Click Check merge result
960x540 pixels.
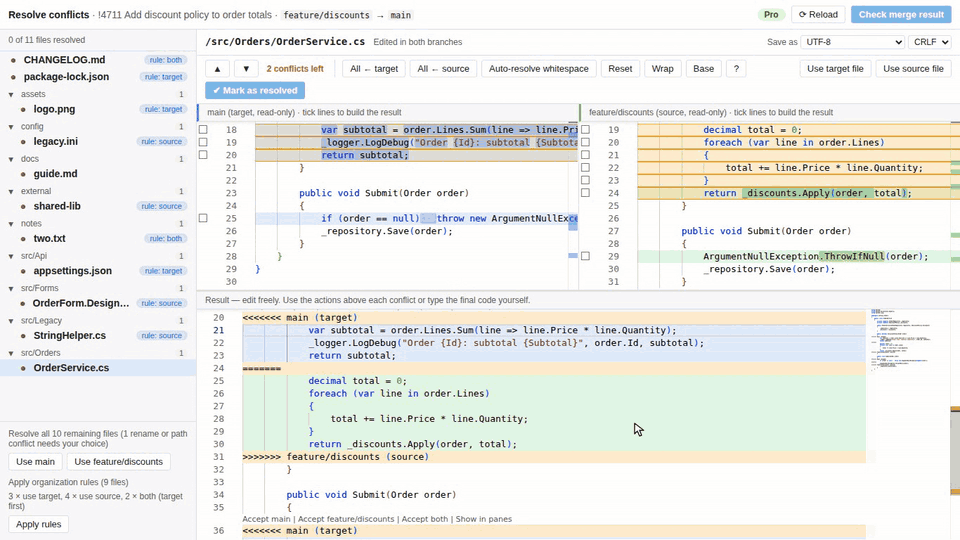(901, 15)
